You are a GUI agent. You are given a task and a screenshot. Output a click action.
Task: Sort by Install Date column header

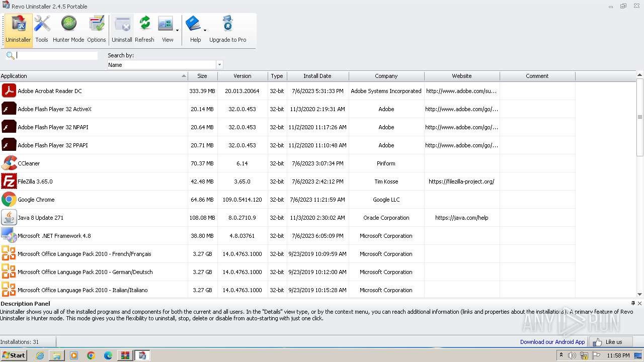point(317,76)
